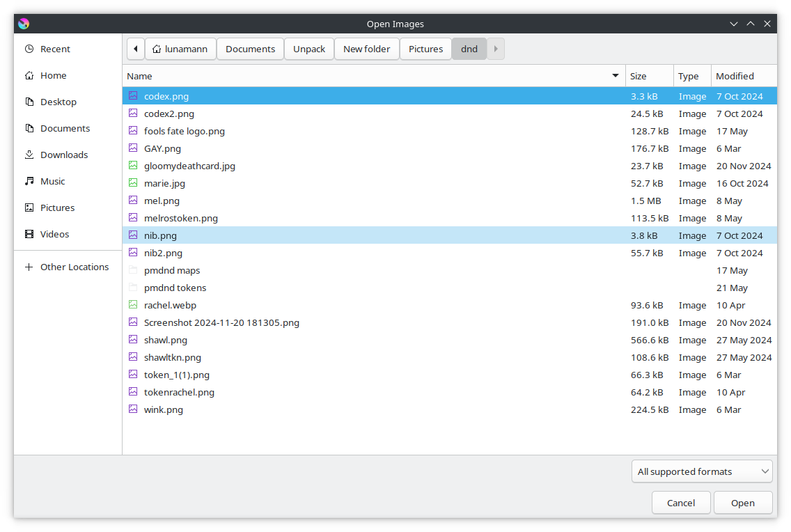Select the pmdnd tokens folder
The image size is (791, 532).
(175, 288)
